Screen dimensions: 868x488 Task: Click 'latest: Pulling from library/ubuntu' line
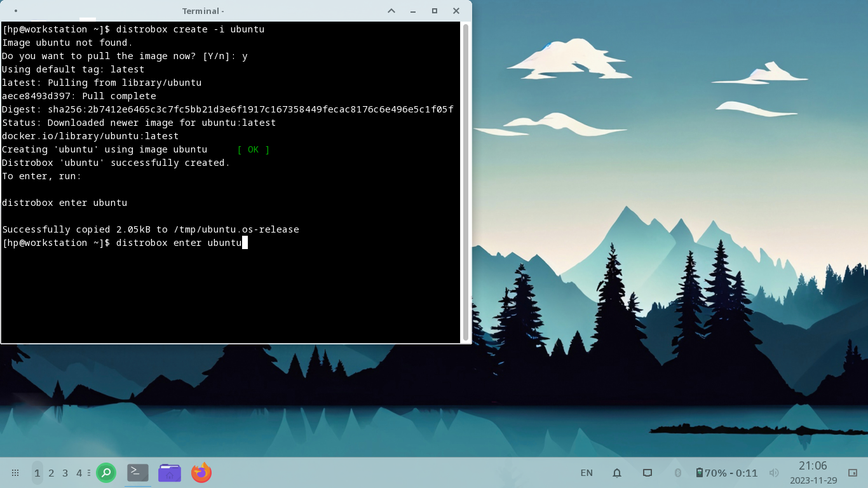102,83
